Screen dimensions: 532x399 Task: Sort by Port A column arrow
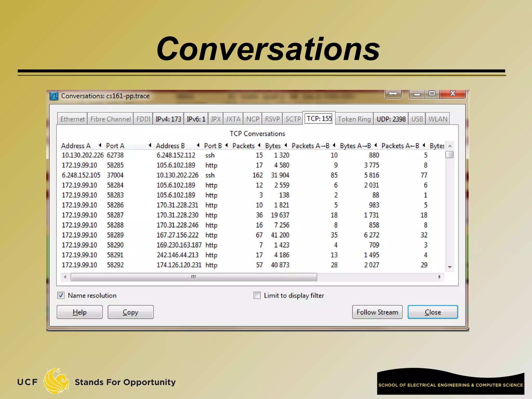pos(150,145)
